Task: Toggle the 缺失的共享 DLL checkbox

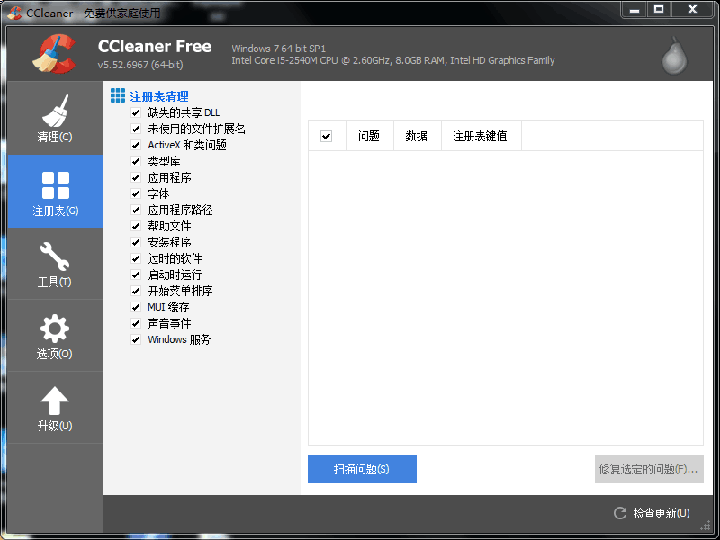Action: [135, 112]
